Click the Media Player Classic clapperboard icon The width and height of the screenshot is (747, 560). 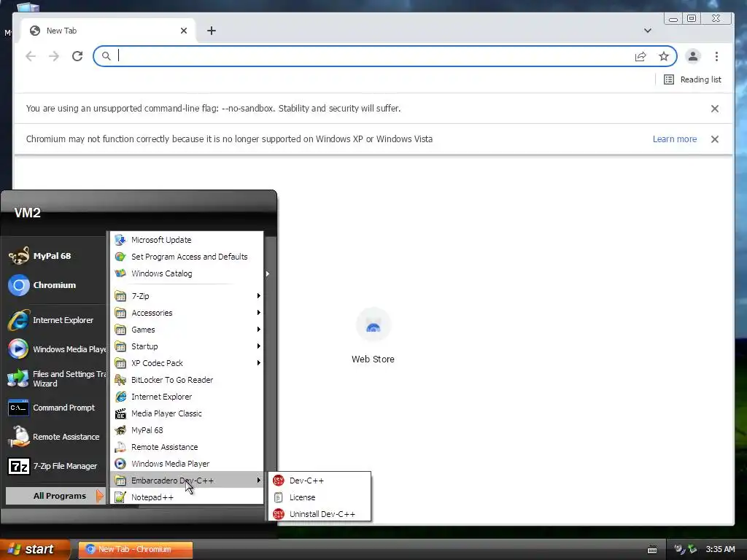[120, 413]
